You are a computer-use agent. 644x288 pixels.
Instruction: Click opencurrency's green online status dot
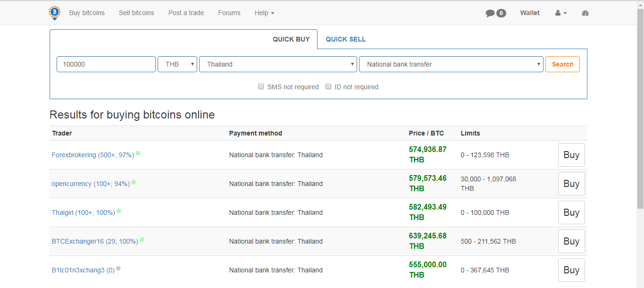134,182
